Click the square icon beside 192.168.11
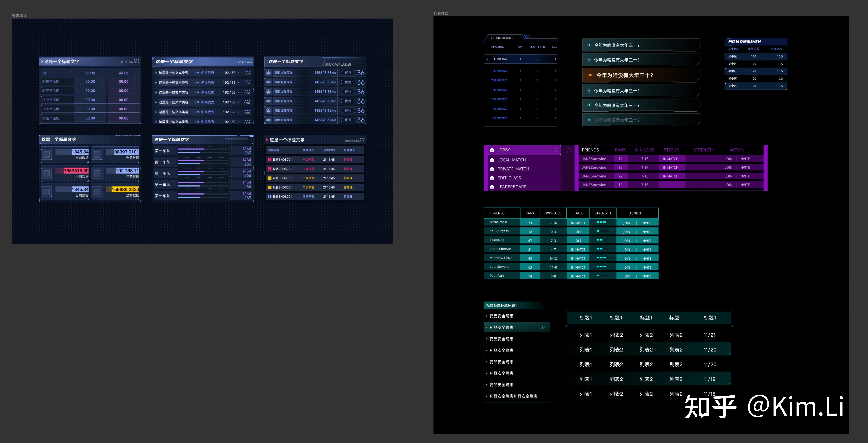 click(97, 173)
